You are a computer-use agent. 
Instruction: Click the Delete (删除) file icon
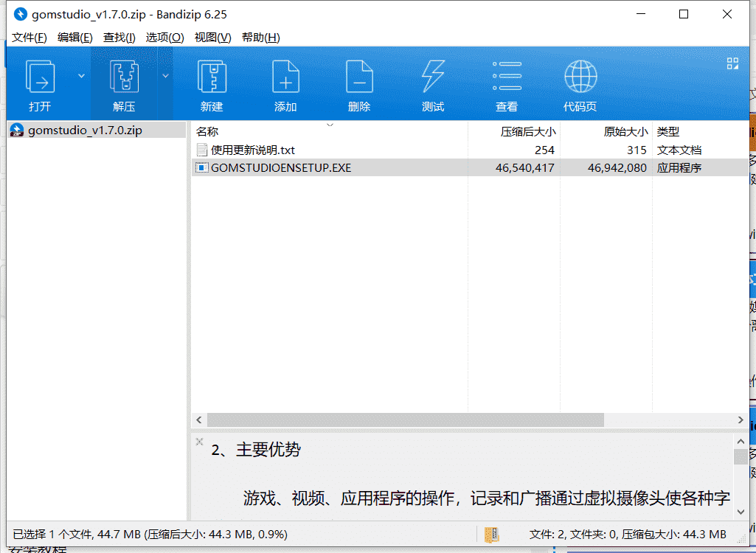pyautogui.click(x=360, y=77)
